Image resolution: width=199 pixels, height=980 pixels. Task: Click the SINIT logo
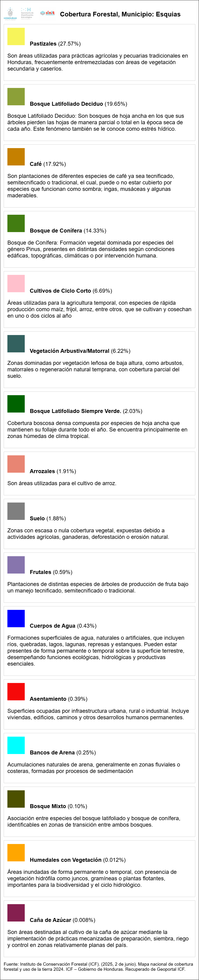[x=47, y=13]
